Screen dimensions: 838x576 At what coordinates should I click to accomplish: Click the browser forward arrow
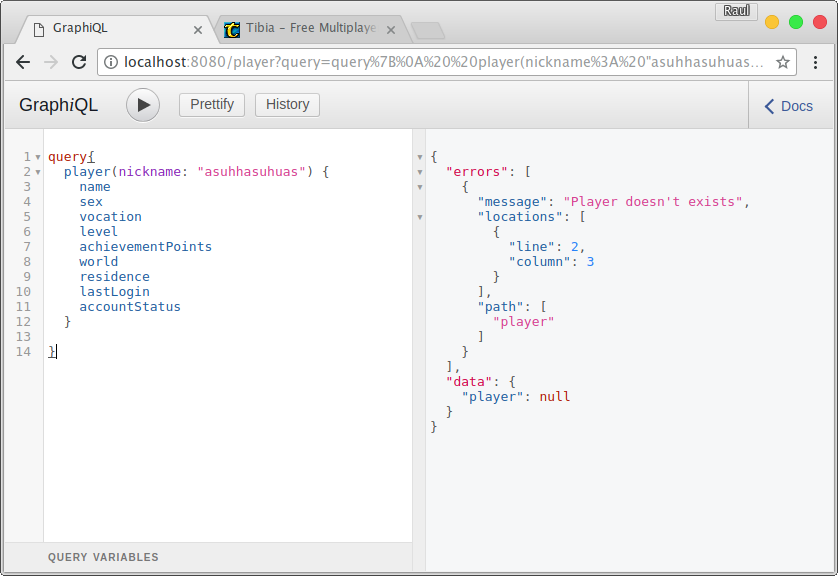tap(51, 63)
